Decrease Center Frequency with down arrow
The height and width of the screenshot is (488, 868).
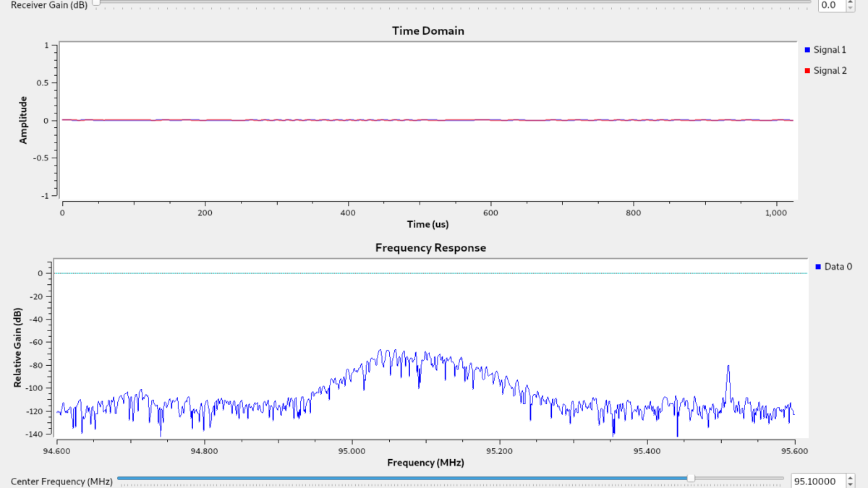[850, 485]
